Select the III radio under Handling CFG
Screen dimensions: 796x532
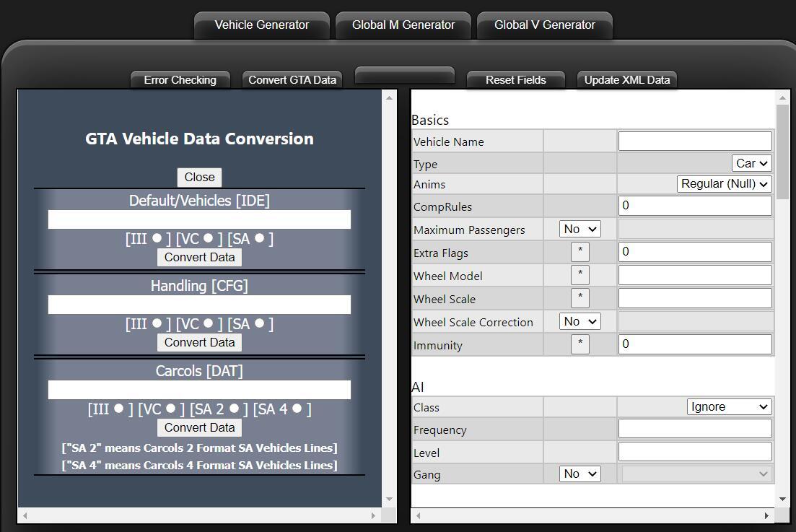click(157, 323)
